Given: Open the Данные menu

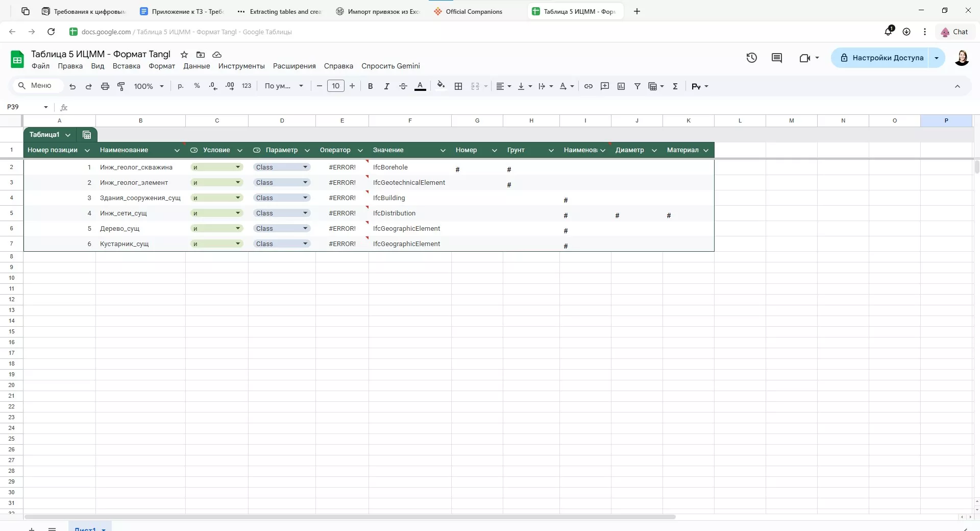Looking at the screenshot, I should 197,66.
